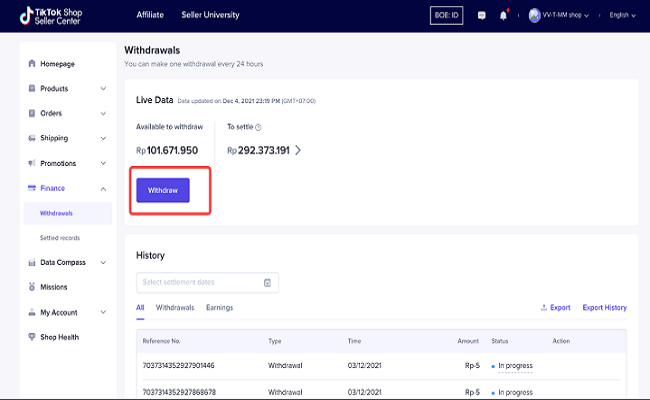Click the Withdraw button
Viewport: 650px width, 400px height.
pos(163,190)
